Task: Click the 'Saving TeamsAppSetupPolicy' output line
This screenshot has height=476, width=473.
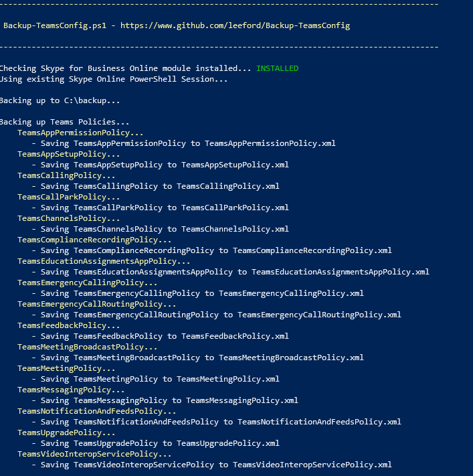Action: (x=160, y=165)
